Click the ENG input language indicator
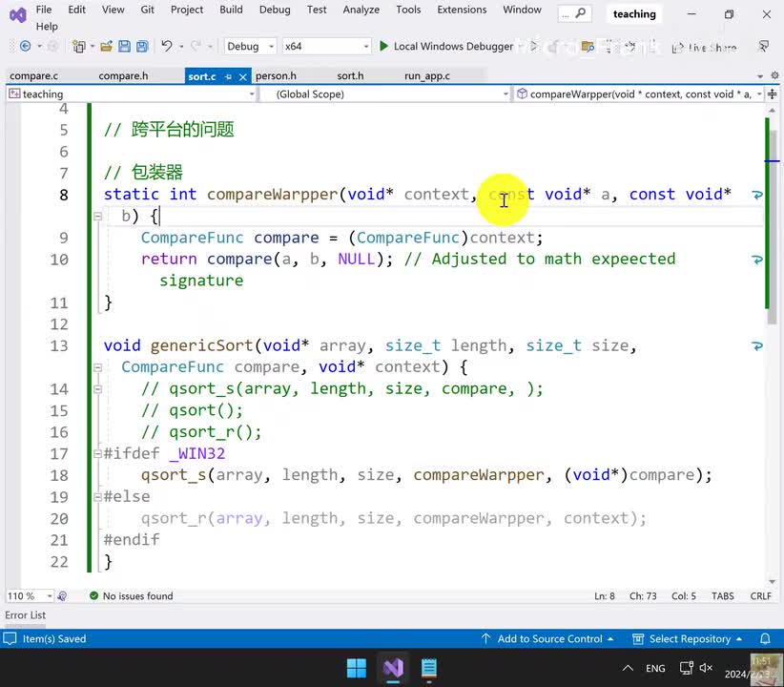 click(x=655, y=668)
